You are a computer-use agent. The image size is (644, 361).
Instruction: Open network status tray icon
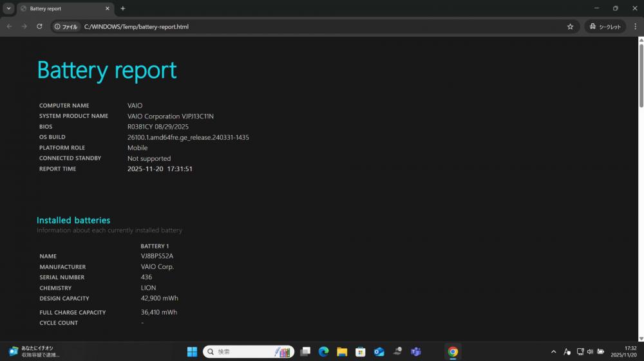tap(580, 351)
